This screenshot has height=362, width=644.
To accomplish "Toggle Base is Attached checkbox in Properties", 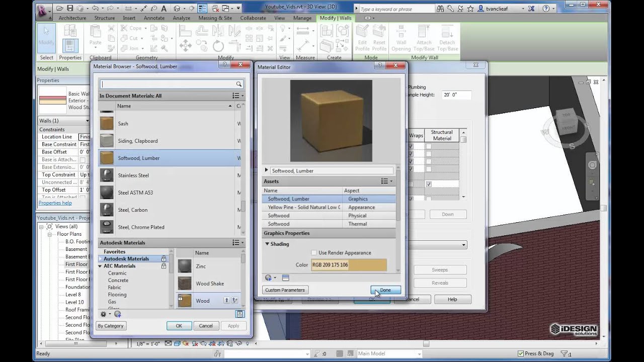I will [x=83, y=159].
